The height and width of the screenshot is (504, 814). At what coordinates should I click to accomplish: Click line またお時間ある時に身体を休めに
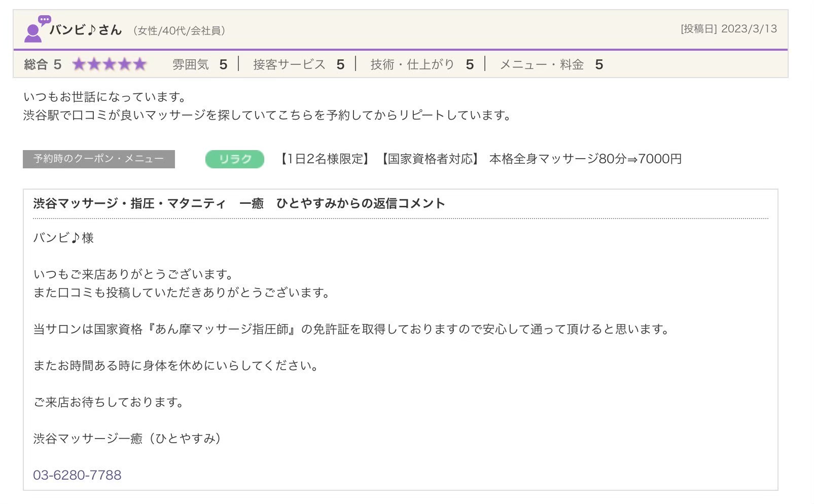(176, 366)
